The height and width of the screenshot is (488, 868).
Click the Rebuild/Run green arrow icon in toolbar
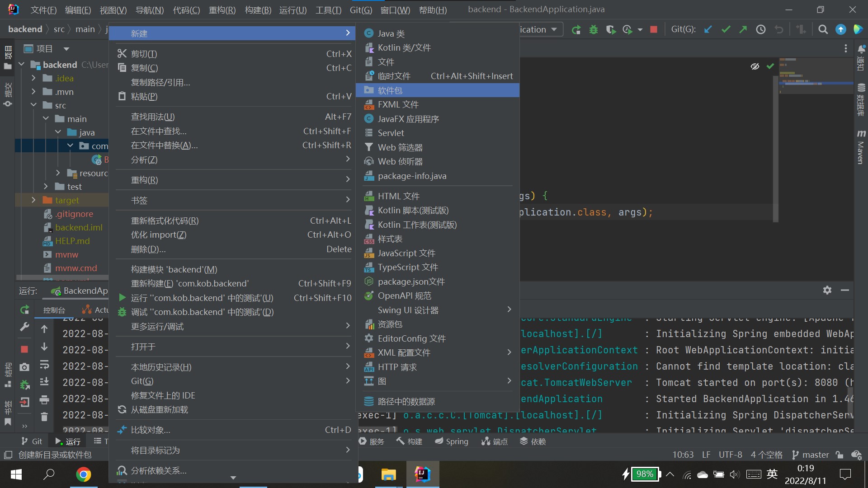tap(576, 30)
